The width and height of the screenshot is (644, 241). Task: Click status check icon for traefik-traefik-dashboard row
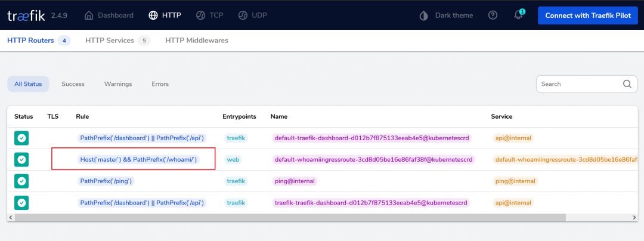[x=21, y=203]
